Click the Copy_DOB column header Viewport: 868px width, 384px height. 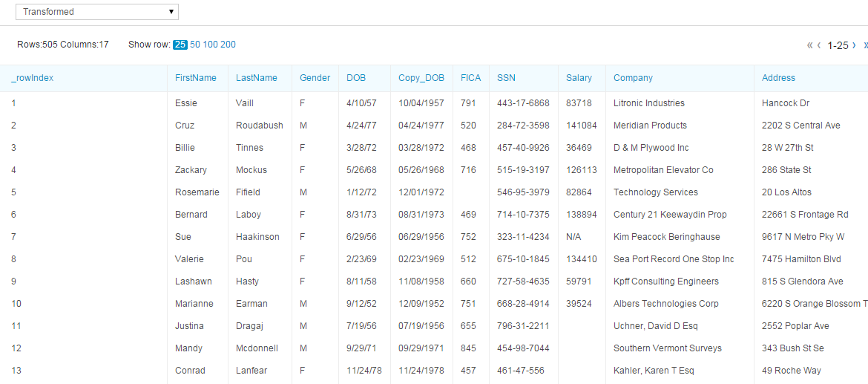point(421,78)
